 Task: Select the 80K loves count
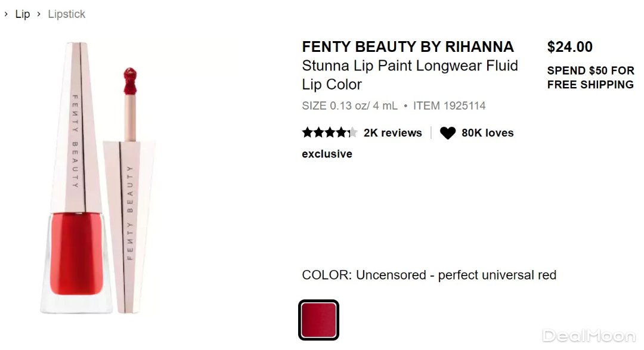(x=487, y=133)
